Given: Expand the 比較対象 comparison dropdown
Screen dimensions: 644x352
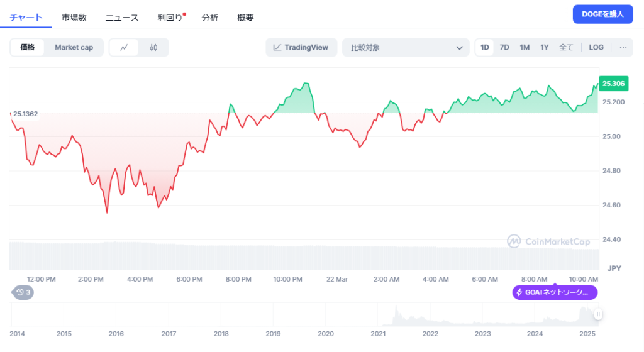Looking at the screenshot, I should pyautogui.click(x=406, y=47).
